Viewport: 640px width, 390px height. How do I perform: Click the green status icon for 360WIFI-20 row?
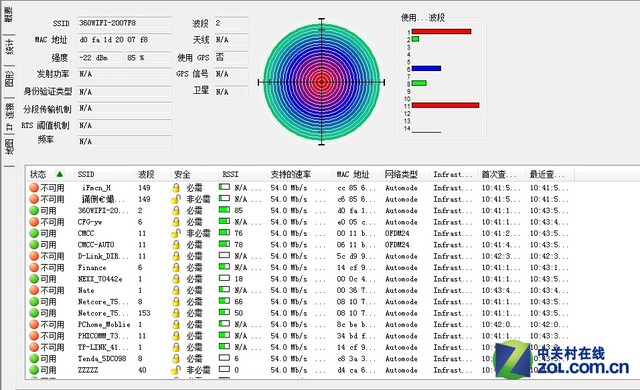[34, 211]
